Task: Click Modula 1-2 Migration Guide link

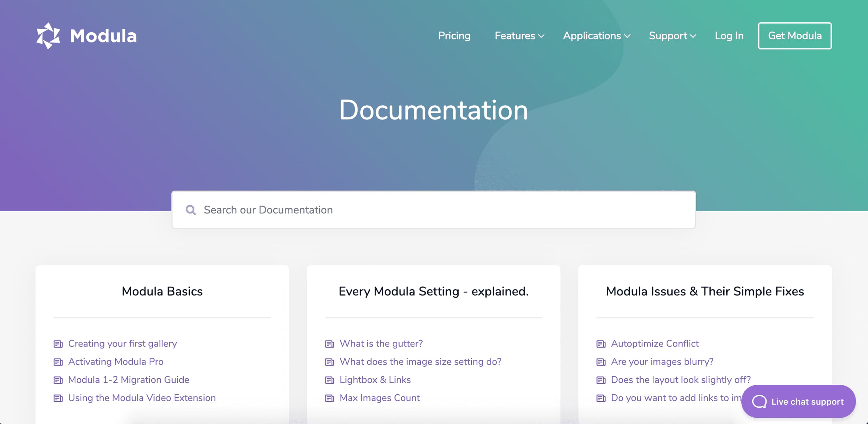Action: 128,379
